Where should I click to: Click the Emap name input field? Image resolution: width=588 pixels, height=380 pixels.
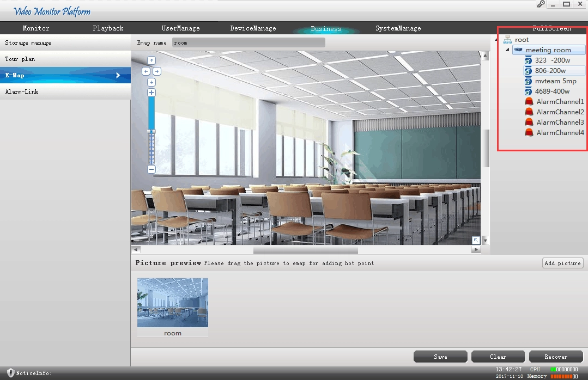click(x=248, y=42)
